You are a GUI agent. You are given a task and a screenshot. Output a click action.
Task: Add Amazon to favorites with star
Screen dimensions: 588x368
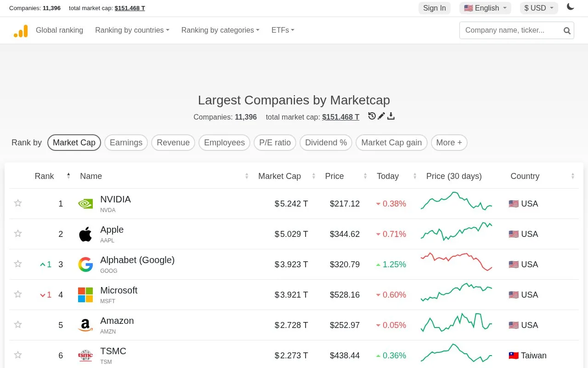coord(18,324)
